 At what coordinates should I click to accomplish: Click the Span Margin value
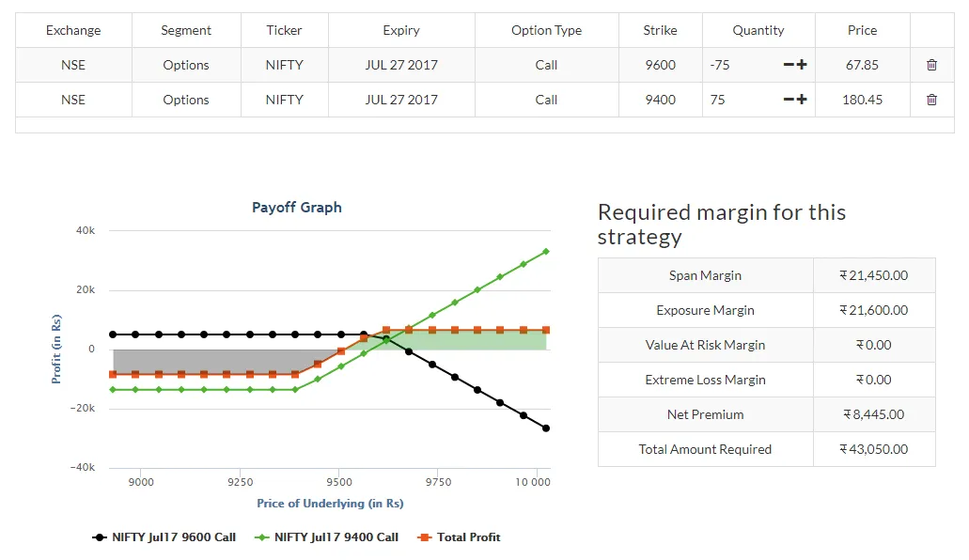tap(874, 275)
